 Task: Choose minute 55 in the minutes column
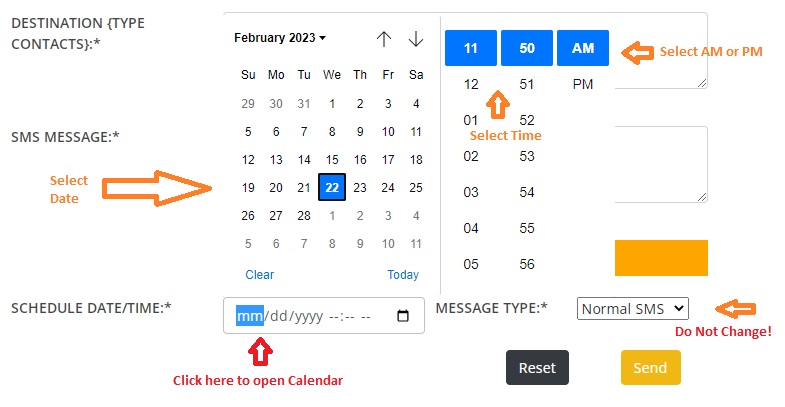pos(527,228)
